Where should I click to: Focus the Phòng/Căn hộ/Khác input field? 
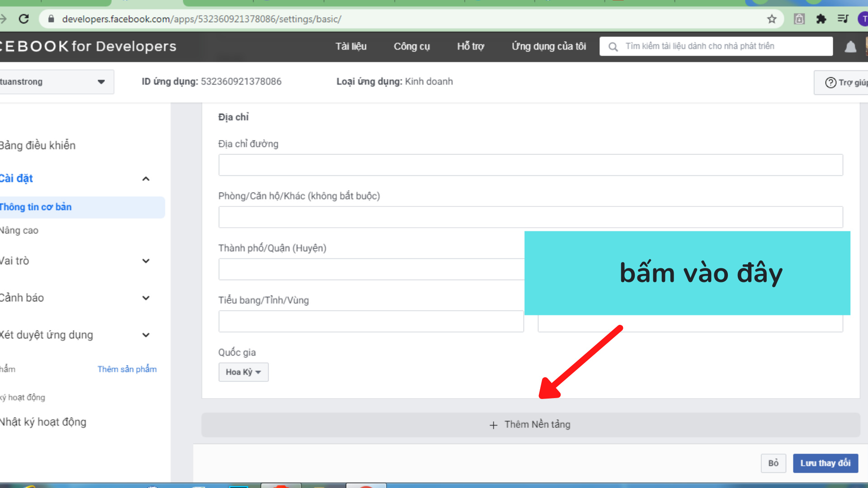tap(531, 217)
